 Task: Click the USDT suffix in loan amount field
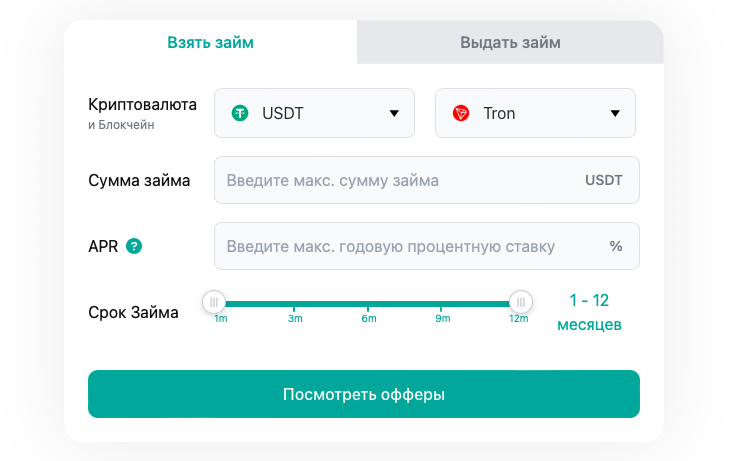pyautogui.click(x=604, y=181)
